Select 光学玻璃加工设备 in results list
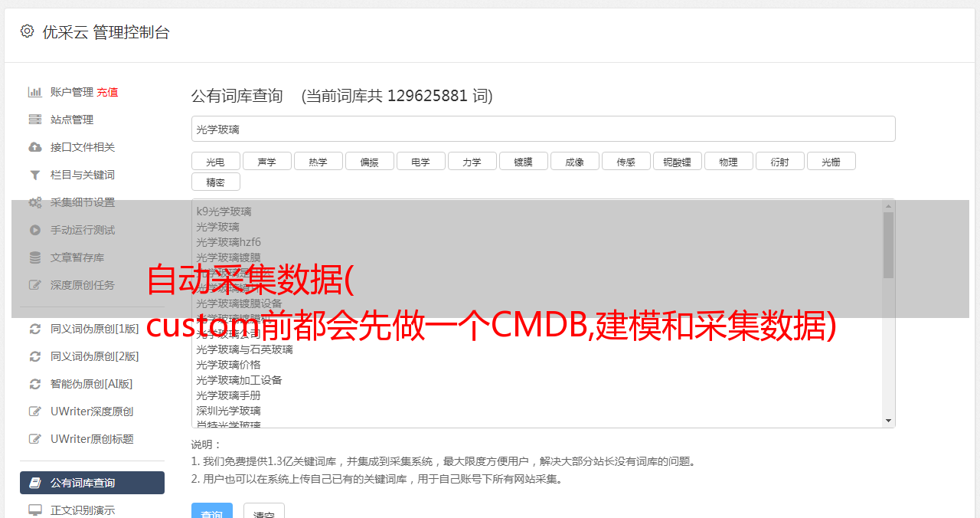 239,380
